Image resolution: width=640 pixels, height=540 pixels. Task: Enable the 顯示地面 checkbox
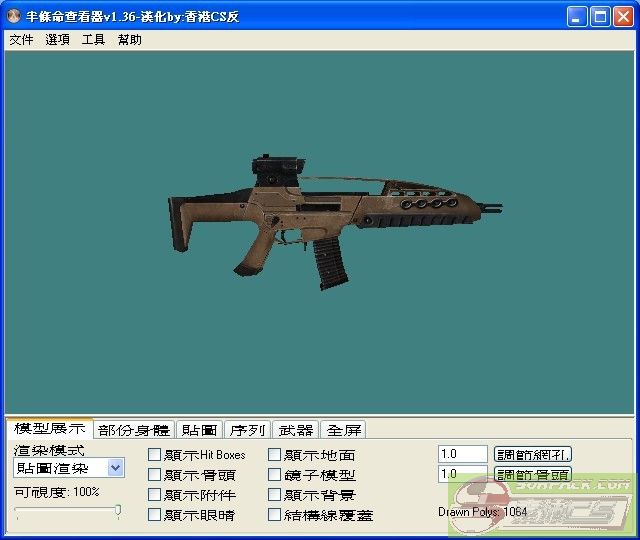pos(274,455)
